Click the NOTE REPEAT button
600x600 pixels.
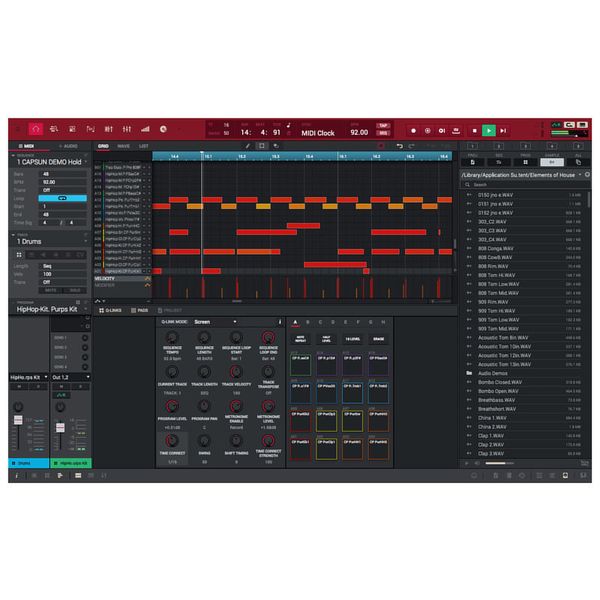pos(300,339)
